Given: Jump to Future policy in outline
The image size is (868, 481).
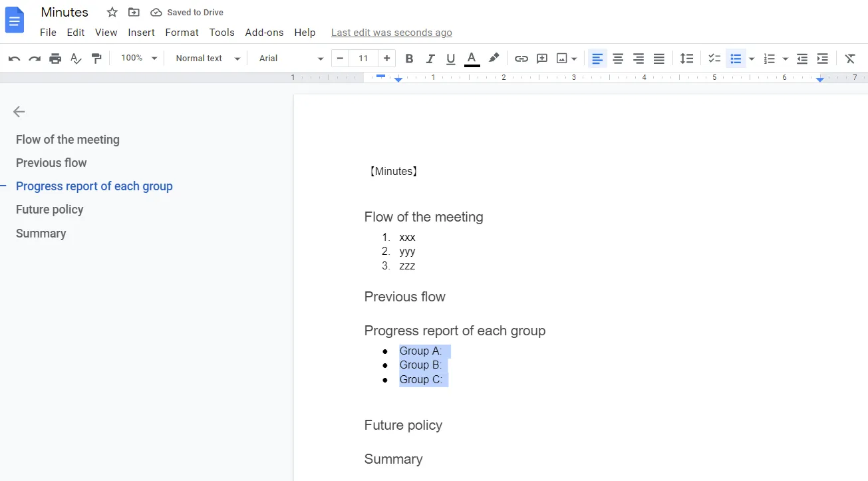Looking at the screenshot, I should pyautogui.click(x=50, y=210).
